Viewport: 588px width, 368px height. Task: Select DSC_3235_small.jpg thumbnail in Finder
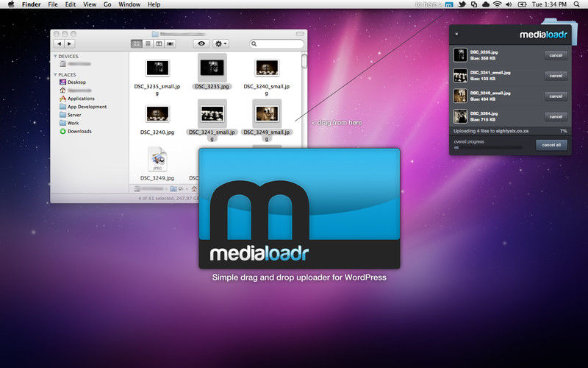157,68
